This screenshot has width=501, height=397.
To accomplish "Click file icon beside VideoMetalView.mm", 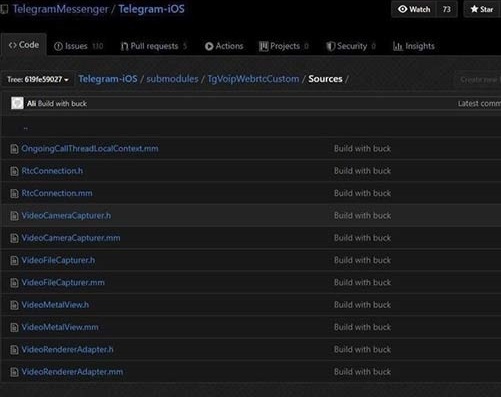I will click(14, 327).
